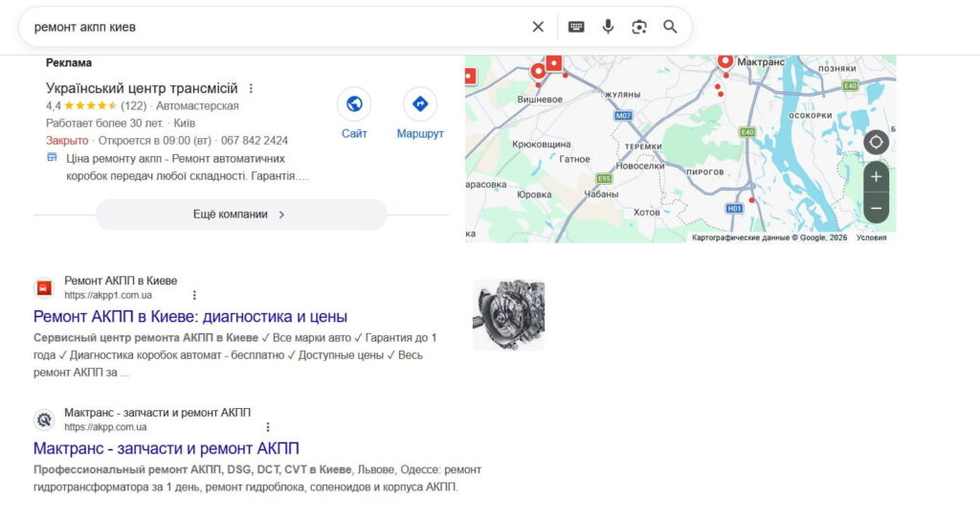Click the 'Ещё компании' button
This screenshot has width=980, height=522.
coord(241,215)
